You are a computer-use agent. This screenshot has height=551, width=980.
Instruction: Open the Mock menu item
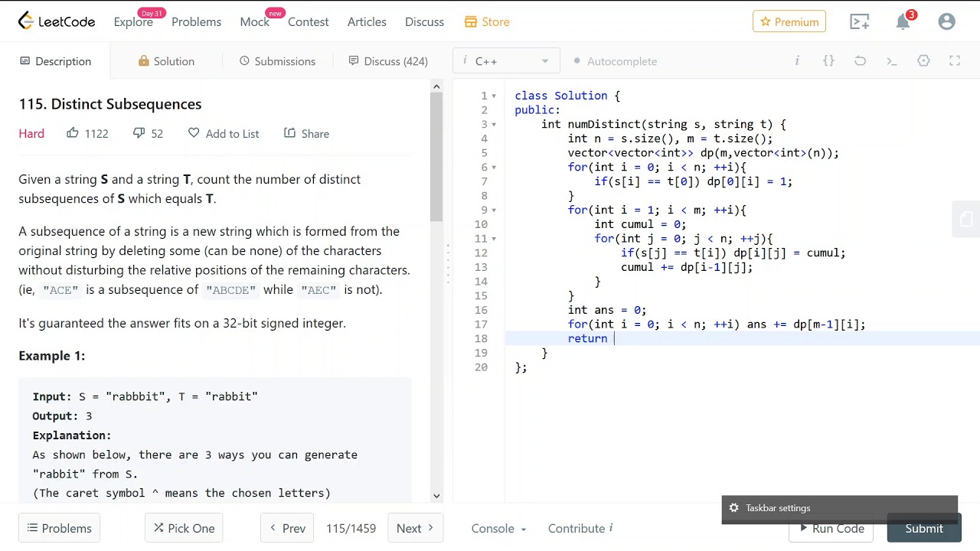coord(254,21)
